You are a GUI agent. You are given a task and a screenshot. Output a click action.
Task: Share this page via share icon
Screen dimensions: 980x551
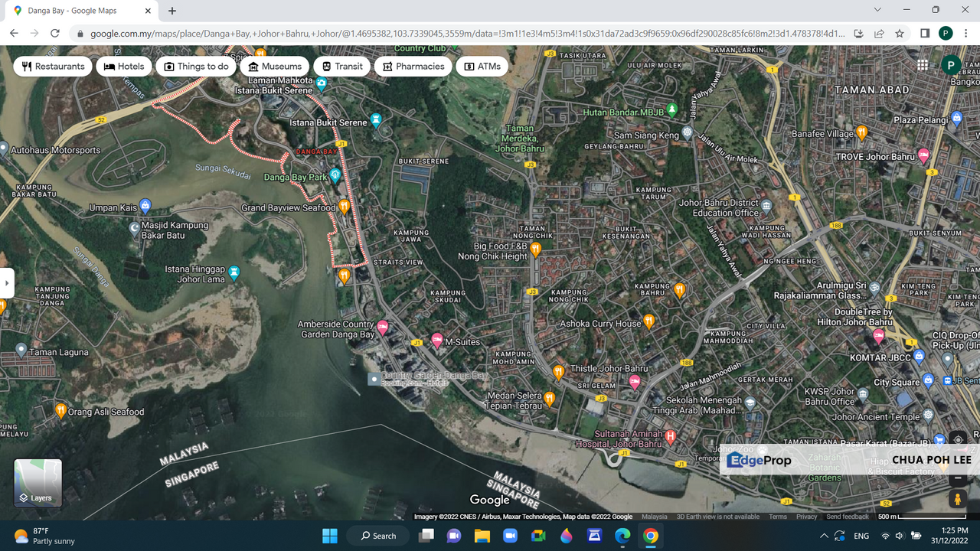879,34
